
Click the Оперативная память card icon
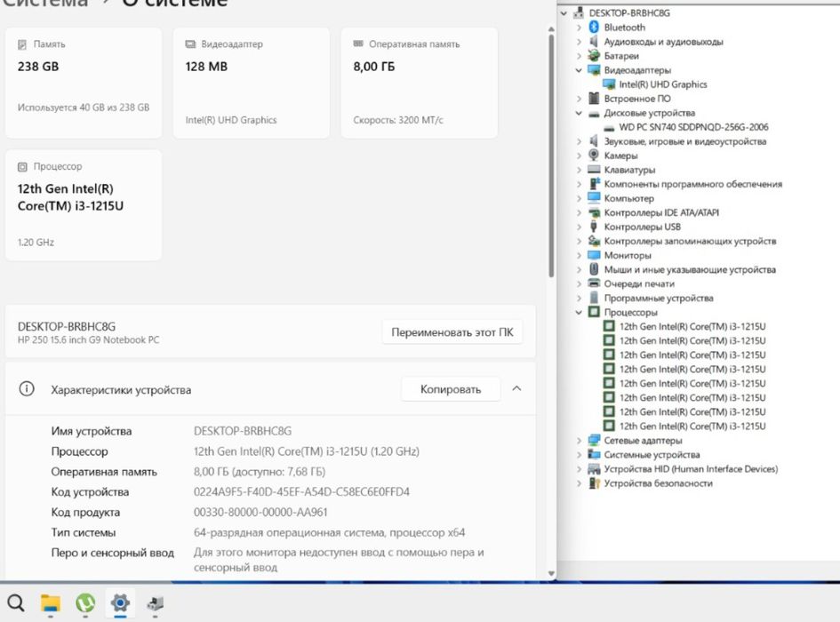coord(358,44)
